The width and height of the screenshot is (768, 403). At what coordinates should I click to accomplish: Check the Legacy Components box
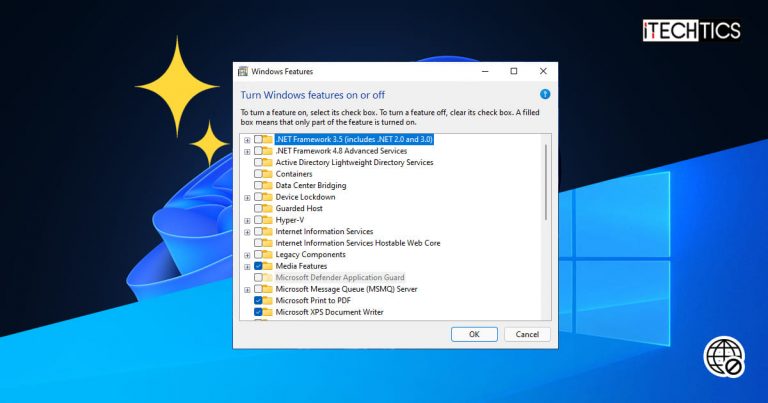pos(258,254)
